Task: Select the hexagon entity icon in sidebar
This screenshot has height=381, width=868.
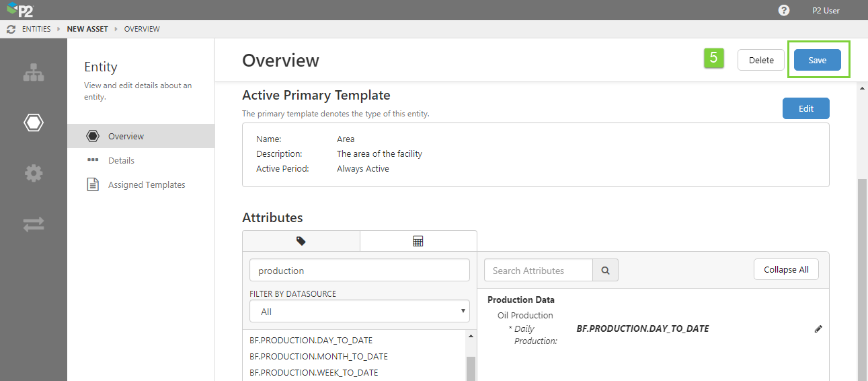Action: tap(34, 123)
